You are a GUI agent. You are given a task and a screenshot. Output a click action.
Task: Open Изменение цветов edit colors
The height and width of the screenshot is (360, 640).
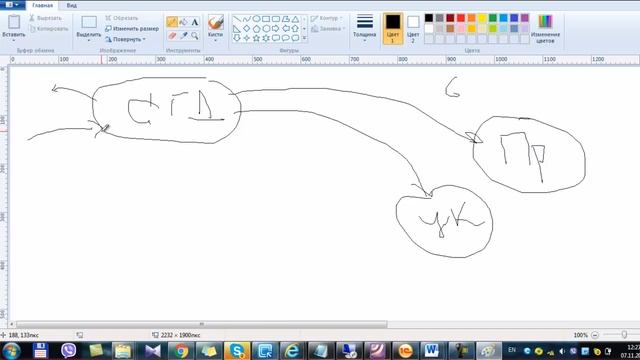click(545, 29)
